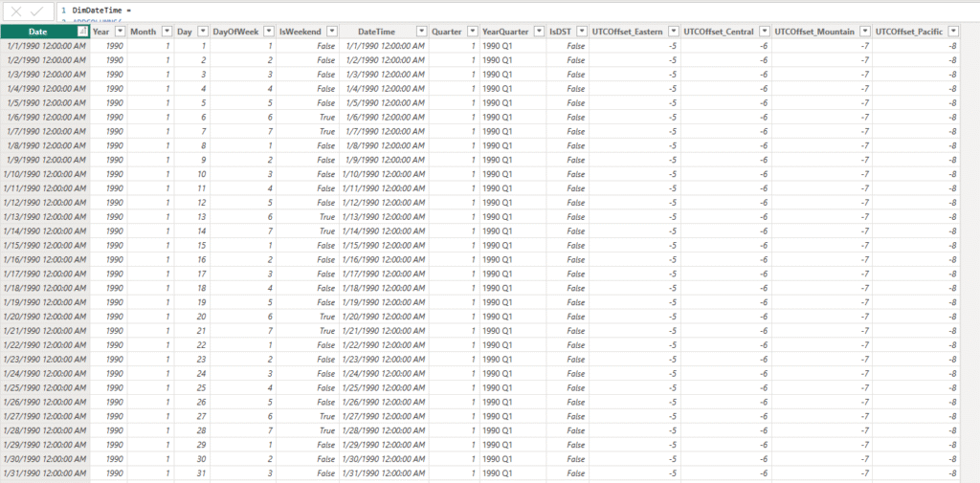
Task: Open the UTCOffset_Eastern filter dropdown
Action: click(673, 32)
